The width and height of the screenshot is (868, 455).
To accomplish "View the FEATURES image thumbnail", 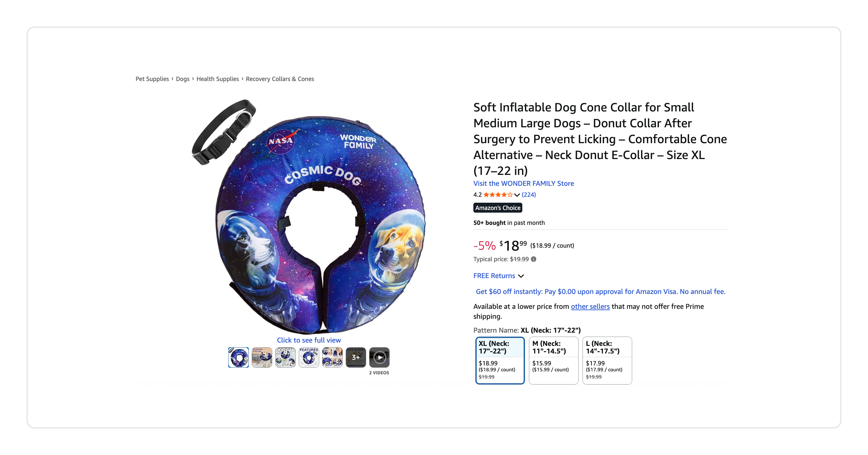I will tap(309, 357).
